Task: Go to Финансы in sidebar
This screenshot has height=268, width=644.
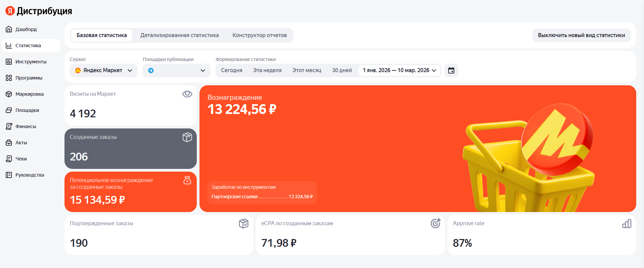Action: point(31,126)
